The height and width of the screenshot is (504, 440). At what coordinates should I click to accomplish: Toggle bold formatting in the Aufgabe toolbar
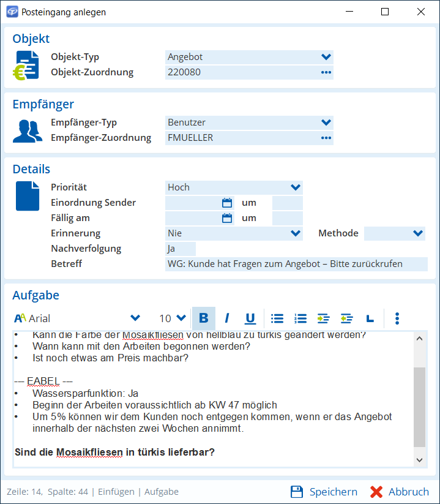coord(204,318)
